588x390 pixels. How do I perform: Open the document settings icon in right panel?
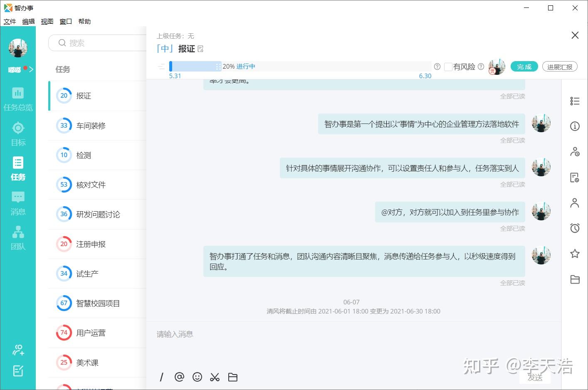(x=575, y=178)
